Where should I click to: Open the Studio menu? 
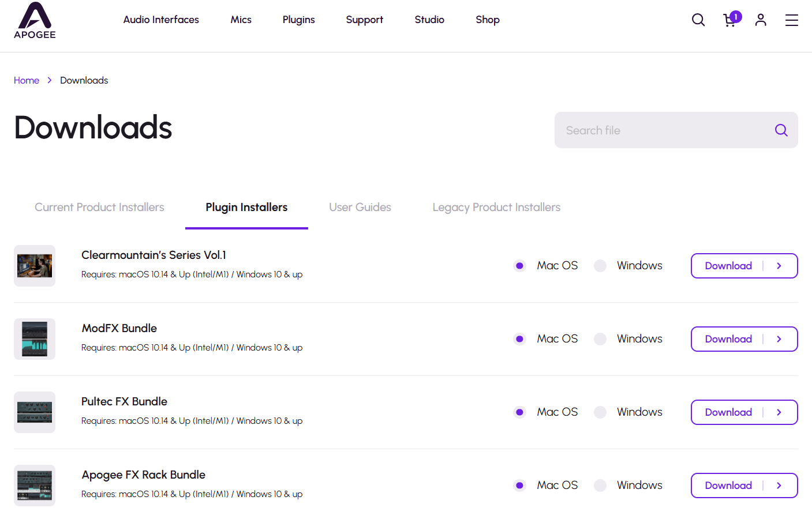tap(429, 20)
